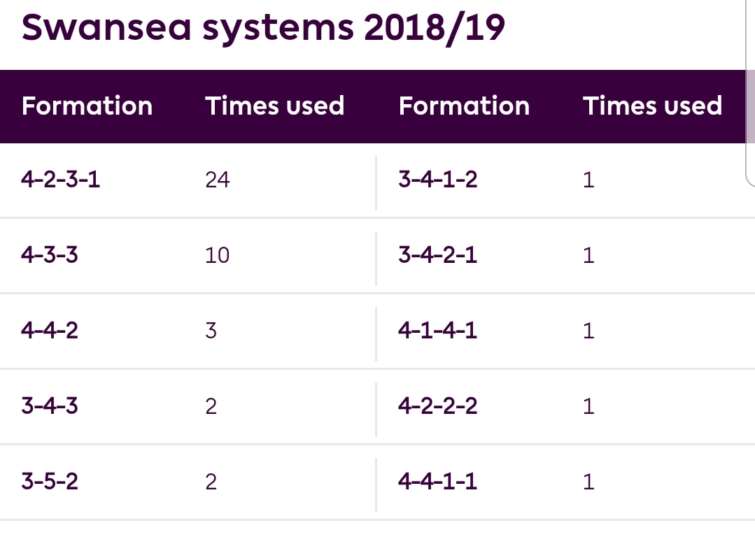The height and width of the screenshot is (560, 755).
Task: Click the second Times used column header
Action: pos(652,106)
